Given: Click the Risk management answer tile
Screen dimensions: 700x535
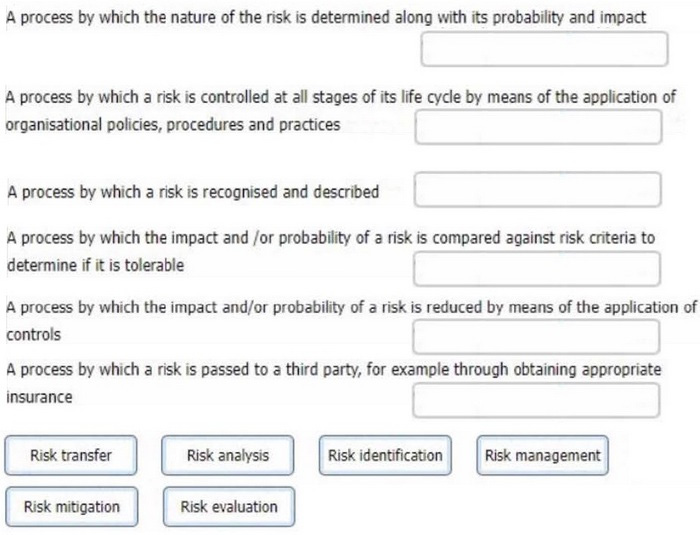Looking at the screenshot, I should pos(542,455).
